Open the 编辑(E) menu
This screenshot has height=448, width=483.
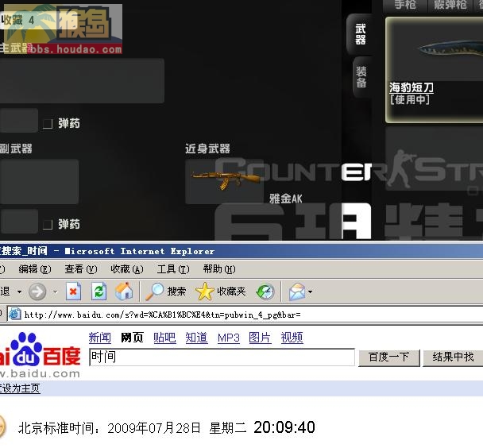34,269
